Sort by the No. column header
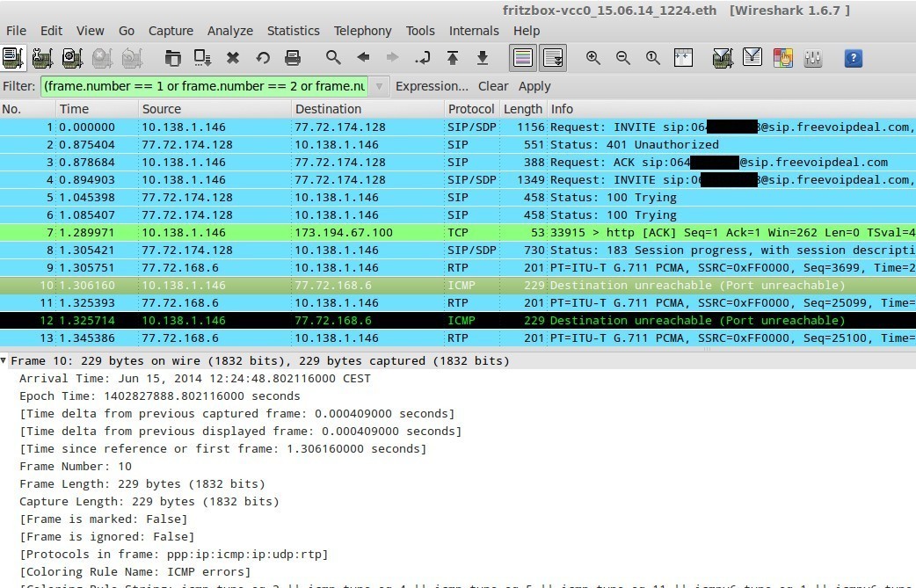 click(x=27, y=109)
